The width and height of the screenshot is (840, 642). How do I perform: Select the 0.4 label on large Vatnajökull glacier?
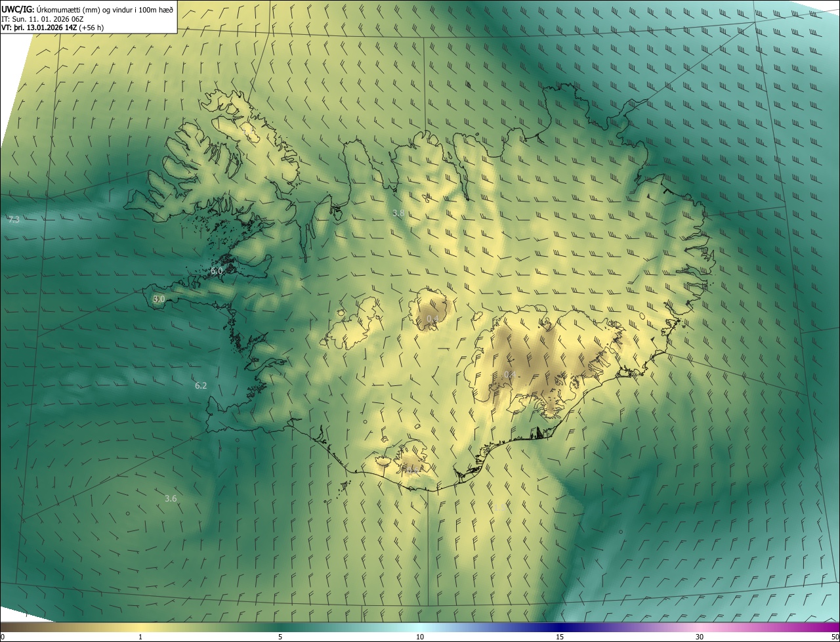click(510, 374)
